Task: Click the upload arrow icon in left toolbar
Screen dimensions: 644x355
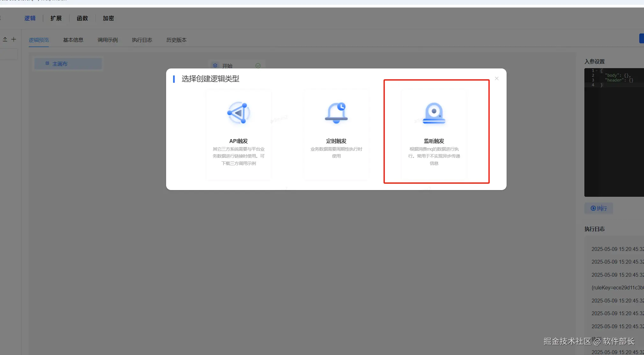Action: (x=5, y=39)
